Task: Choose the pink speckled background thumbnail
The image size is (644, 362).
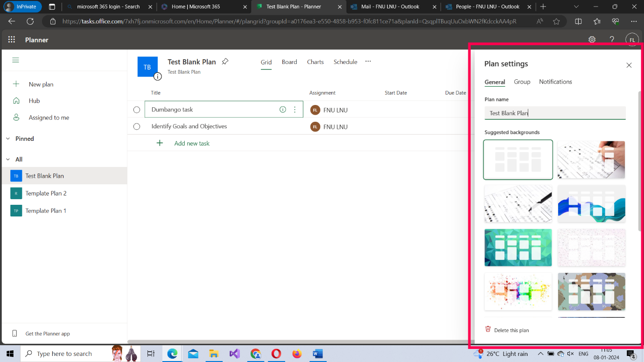Action: (x=591, y=248)
